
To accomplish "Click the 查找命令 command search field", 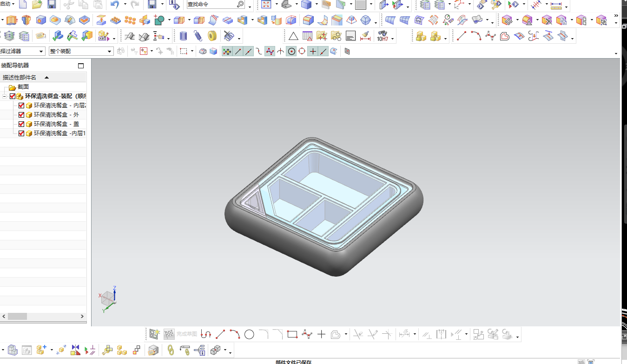I will [x=216, y=5].
